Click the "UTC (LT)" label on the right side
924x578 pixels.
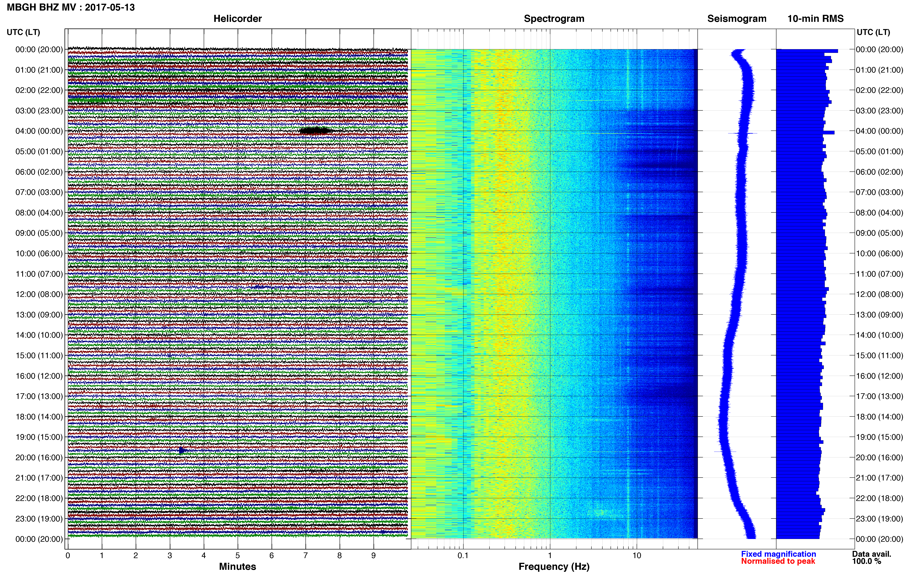pos(873,32)
